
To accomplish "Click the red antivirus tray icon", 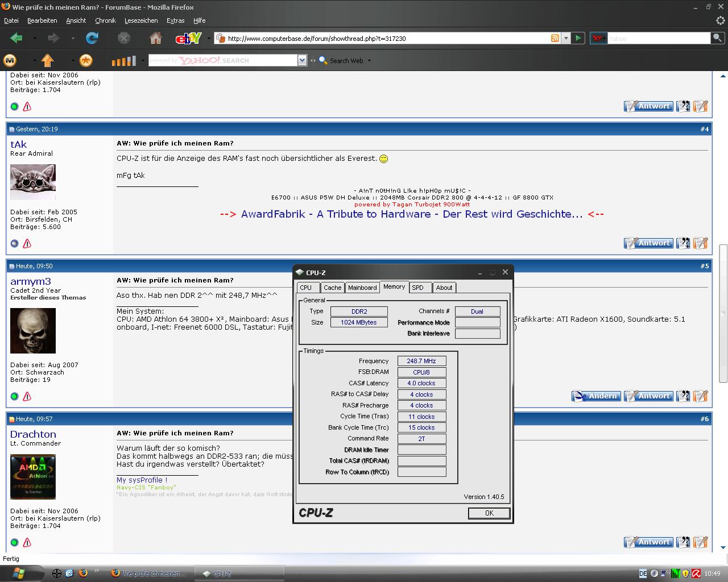I will pyautogui.click(x=696, y=573).
